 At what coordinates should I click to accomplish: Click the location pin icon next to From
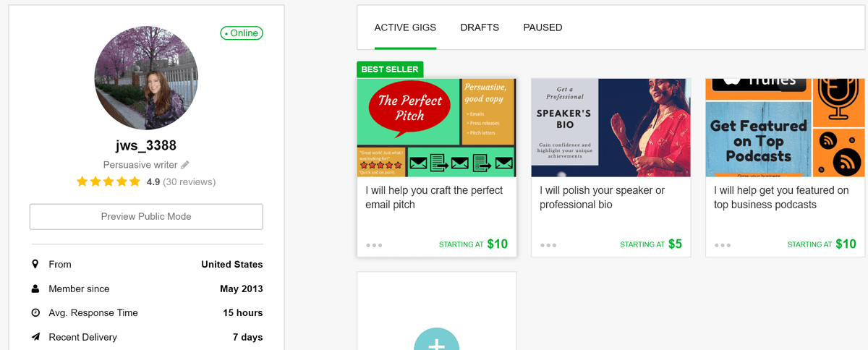pos(35,264)
